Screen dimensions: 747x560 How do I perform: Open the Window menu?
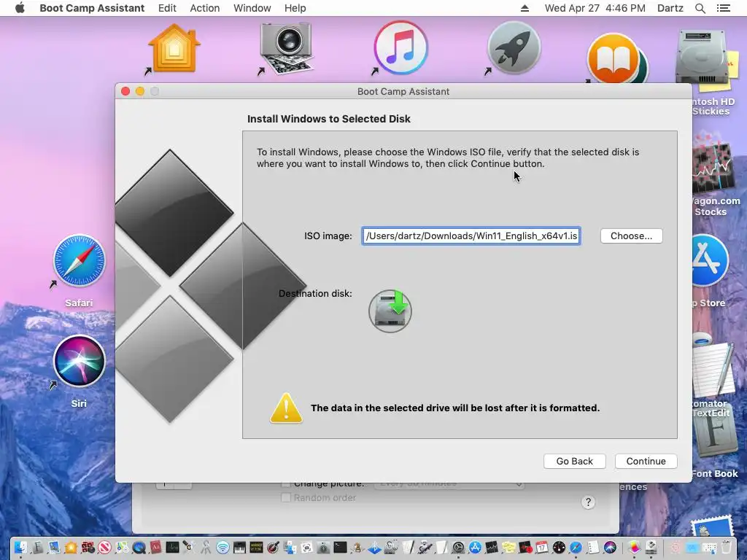pos(252,8)
